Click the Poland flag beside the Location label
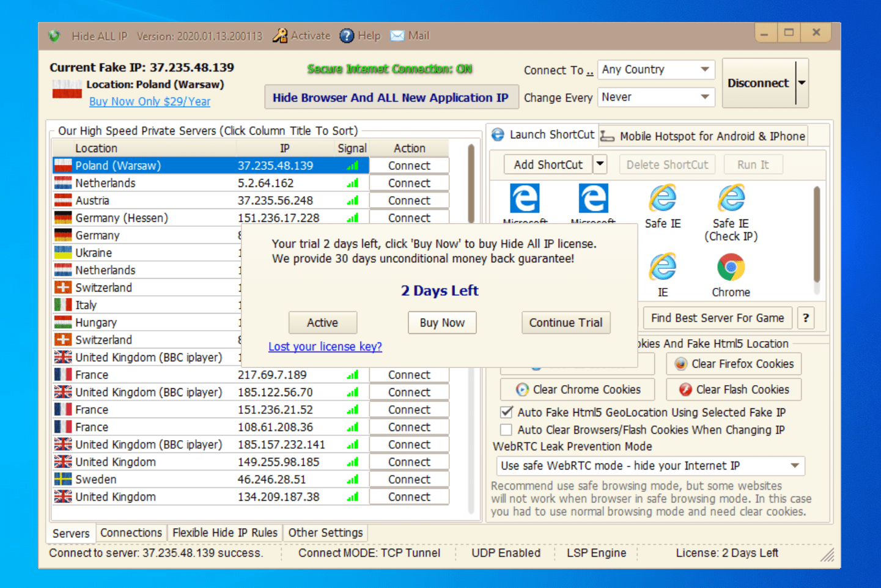 point(67,89)
